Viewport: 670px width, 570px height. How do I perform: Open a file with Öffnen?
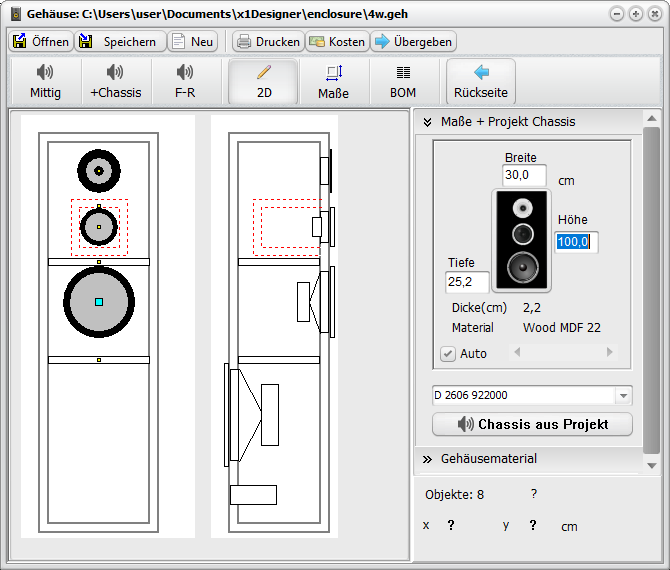(x=41, y=41)
